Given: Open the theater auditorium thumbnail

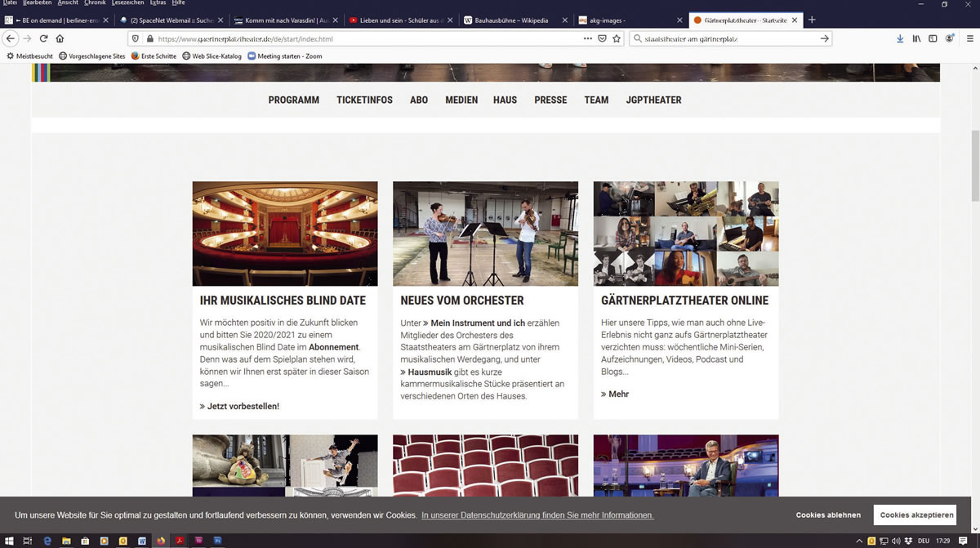Looking at the screenshot, I should 285,234.
